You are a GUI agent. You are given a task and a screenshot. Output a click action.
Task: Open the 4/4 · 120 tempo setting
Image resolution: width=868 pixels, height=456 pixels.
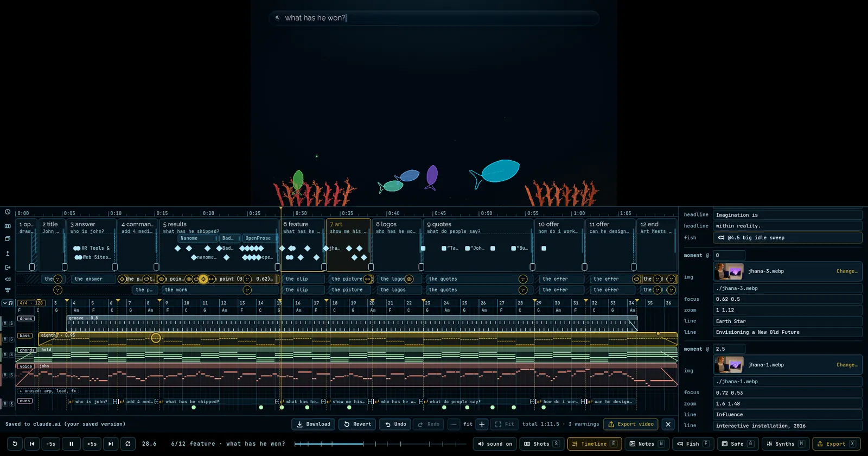click(x=31, y=303)
